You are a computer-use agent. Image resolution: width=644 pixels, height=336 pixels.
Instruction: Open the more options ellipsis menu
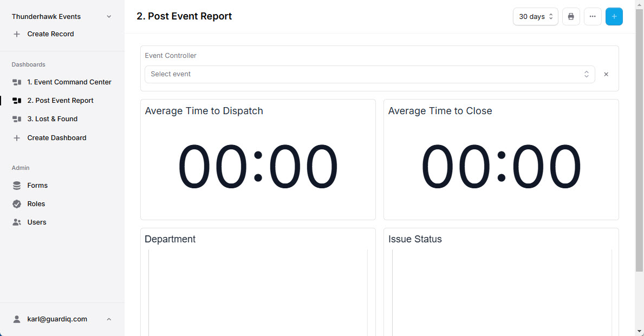click(593, 16)
